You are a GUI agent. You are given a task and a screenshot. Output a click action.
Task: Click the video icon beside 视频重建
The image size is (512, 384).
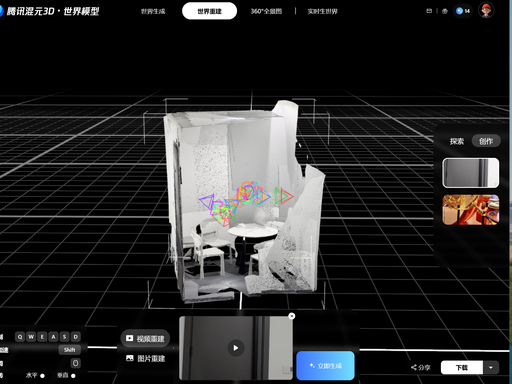(x=129, y=339)
